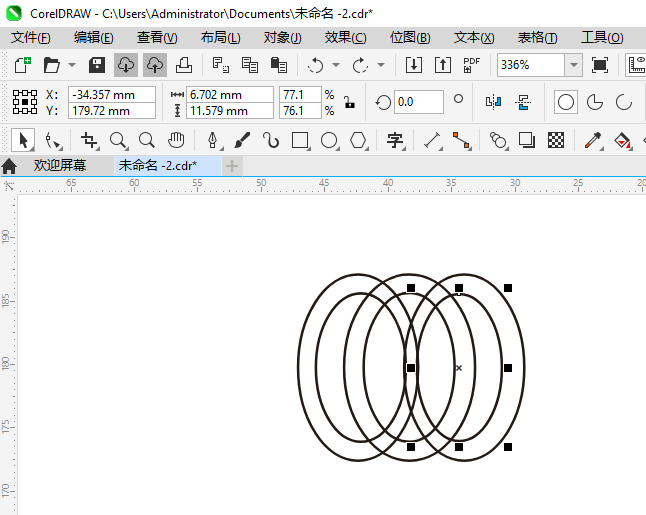Click the X position field
The height and width of the screenshot is (515, 646).
pyautogui.click(x=112, y=95)
